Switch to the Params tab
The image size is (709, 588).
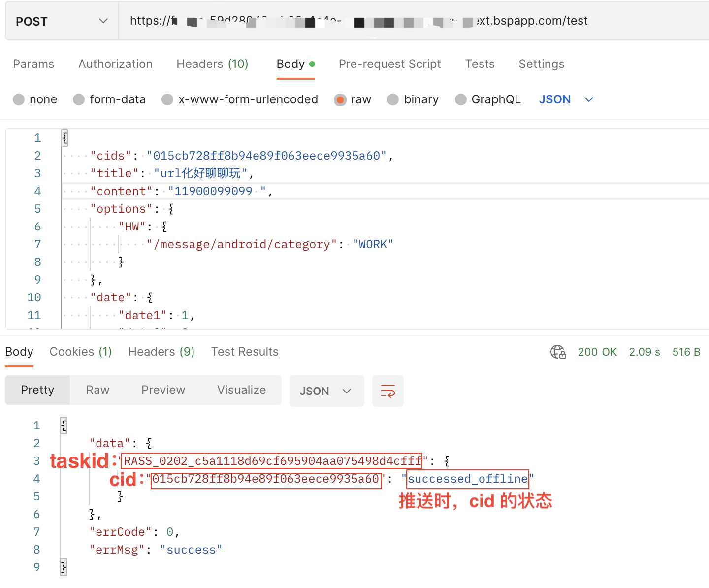tap(33, 64)
